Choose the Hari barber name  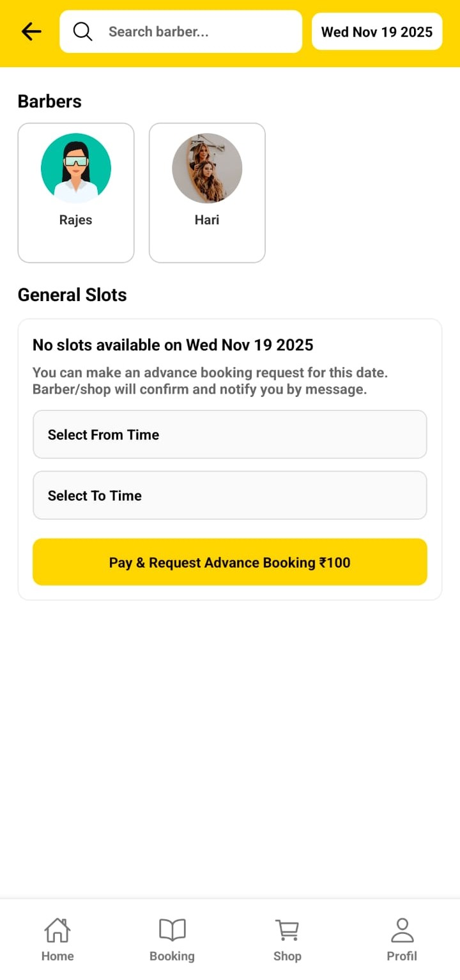pyautogui.click(x=207, y=220)
